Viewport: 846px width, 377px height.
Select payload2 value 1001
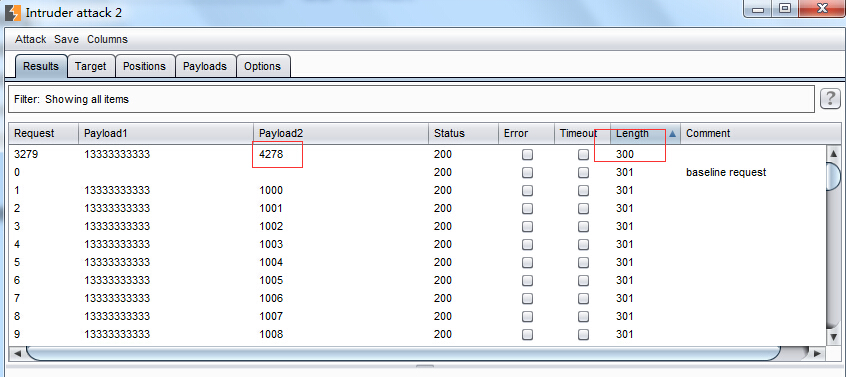pyautogui.click(x=271, y=208)
